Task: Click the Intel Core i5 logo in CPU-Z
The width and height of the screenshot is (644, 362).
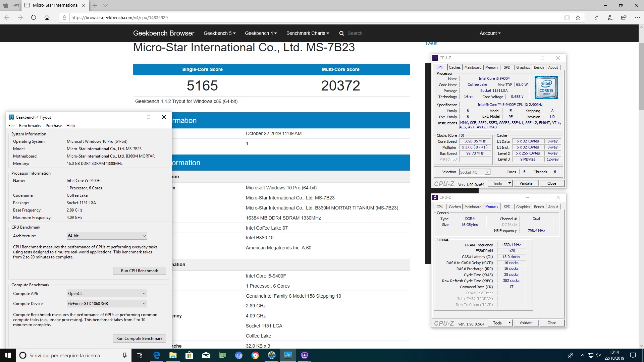Action: point(546,87)
